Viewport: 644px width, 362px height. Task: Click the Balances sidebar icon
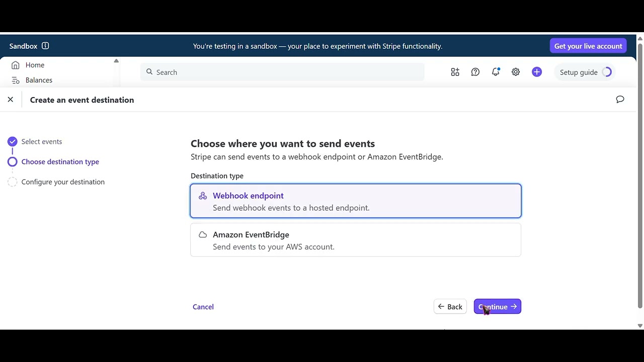16,80
